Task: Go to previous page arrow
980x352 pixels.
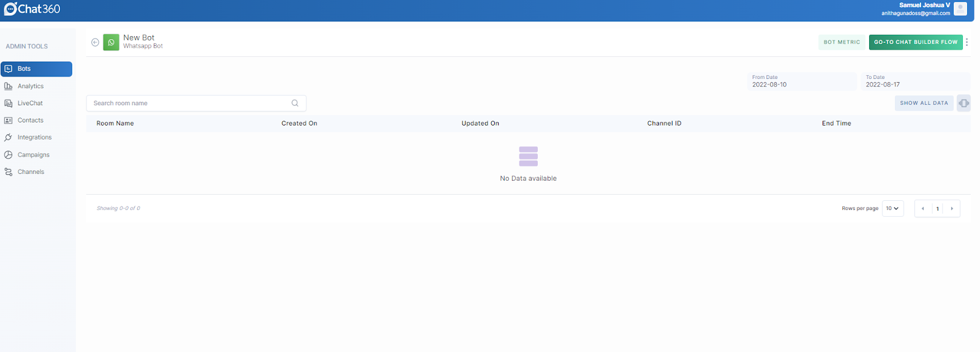Action: (x=923, y=209)
